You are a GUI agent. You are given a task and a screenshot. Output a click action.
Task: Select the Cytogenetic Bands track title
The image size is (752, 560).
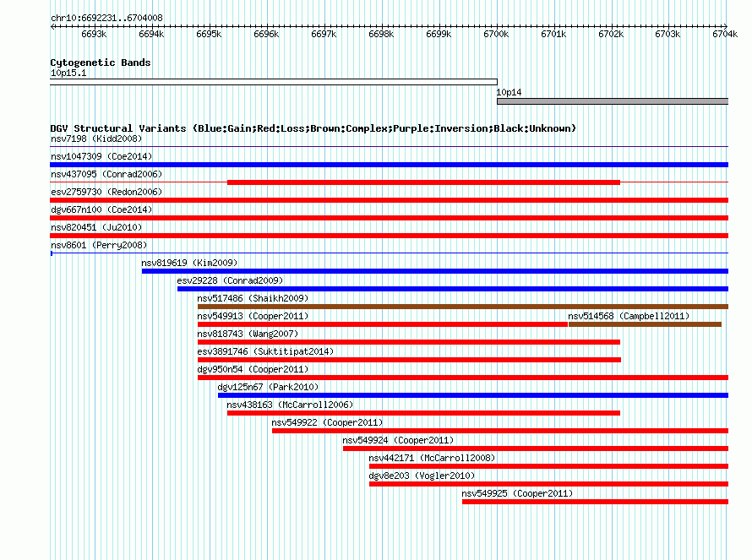point(101,63)
